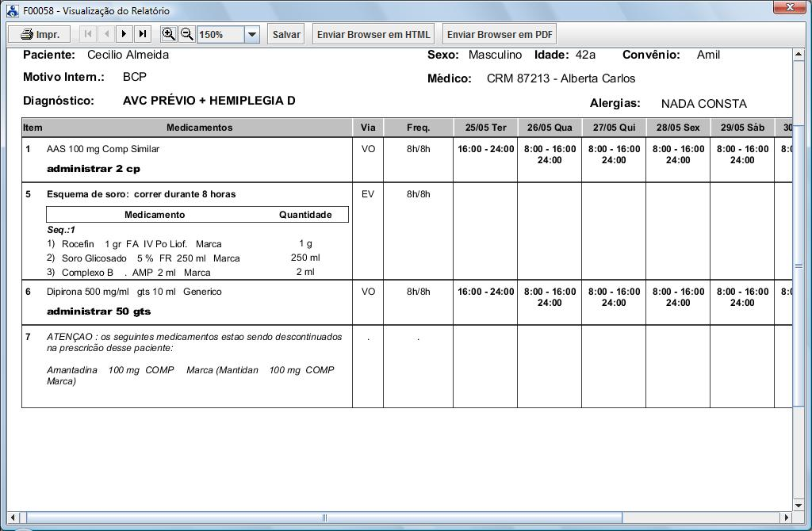Zoom out with the magnifier minus icon
The height and width of the screenshot is (531, 812).
(187, 34)
